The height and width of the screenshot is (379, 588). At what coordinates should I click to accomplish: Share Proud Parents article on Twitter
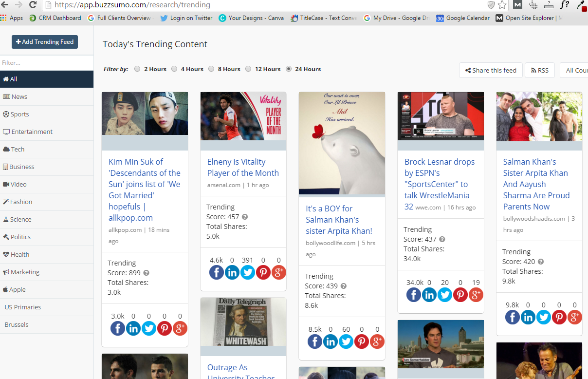pyautogui.click(x=544, y=317)
